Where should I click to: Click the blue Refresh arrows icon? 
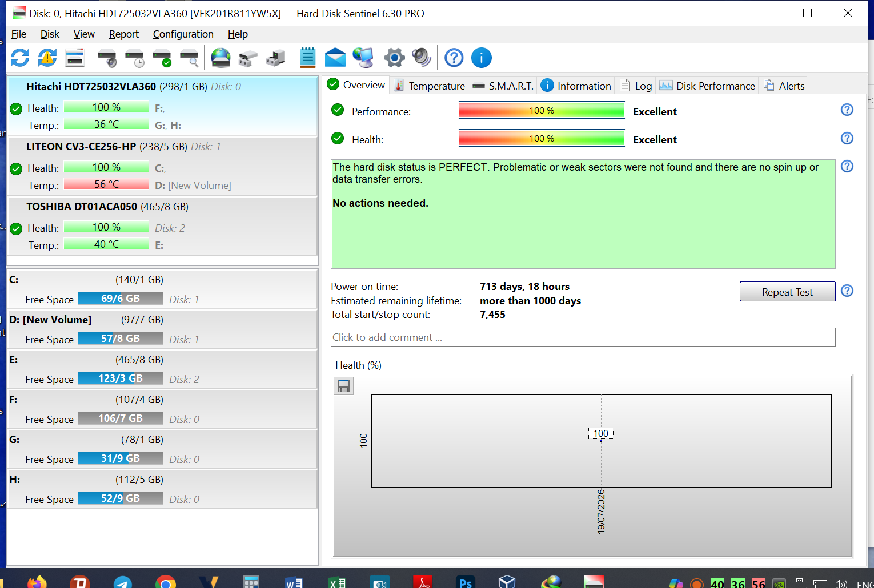[20, 58]
